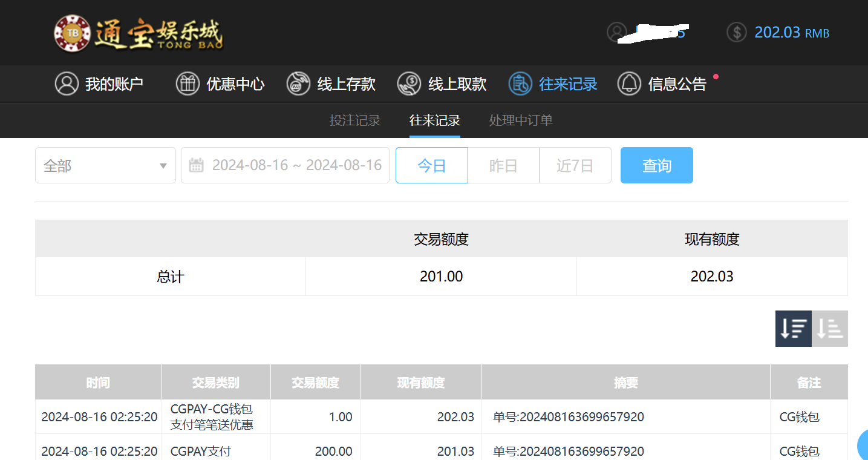Click the Tong Bao casino logo
This screenshot has width=868, height=460.
pos(138,33)
